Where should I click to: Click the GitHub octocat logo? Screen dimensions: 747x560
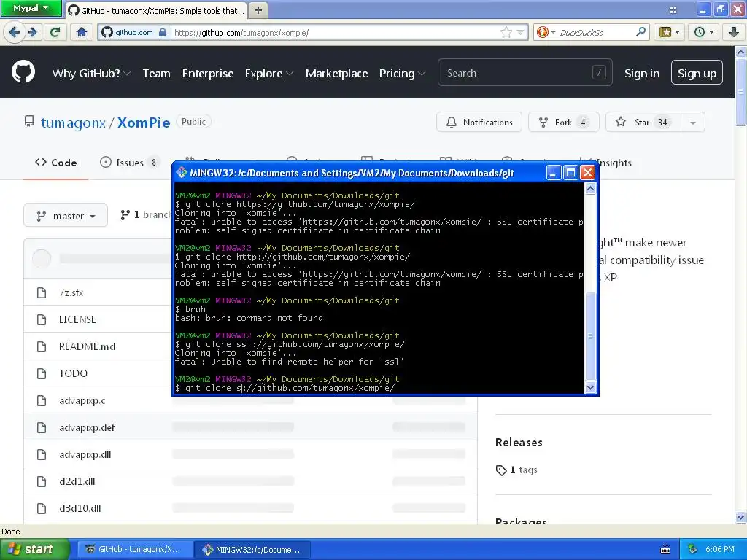tap(23, 72)
